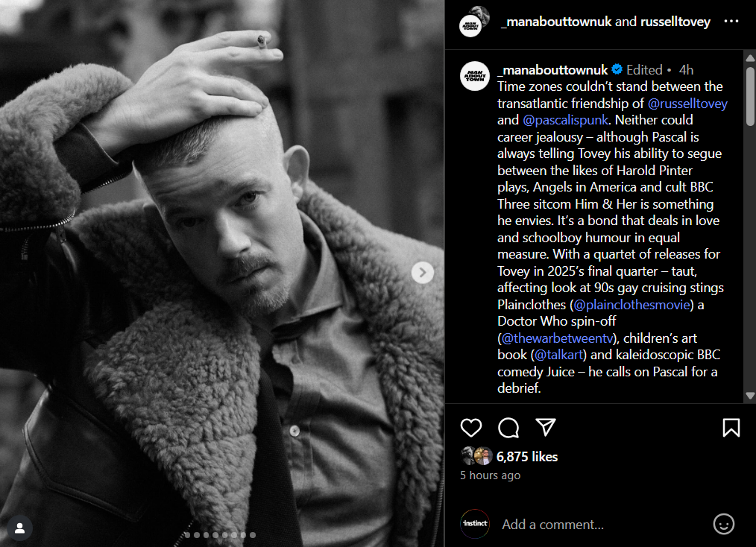Advance to next photo with arrow

click(x=422, y=273)
